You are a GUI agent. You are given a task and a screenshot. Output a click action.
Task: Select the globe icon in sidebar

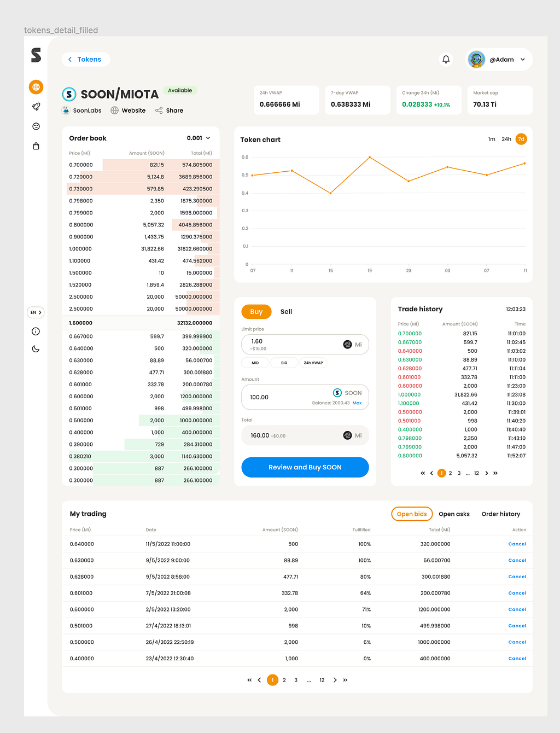[x=36, y=87]
